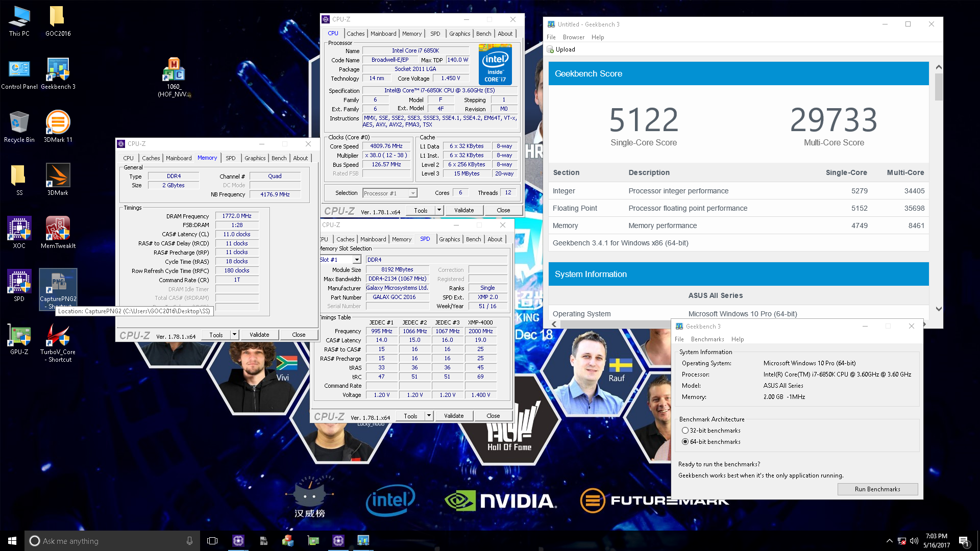Open Task View on the taskbar
The height and width of the screenshot is (551, 980).
(212, 541)
